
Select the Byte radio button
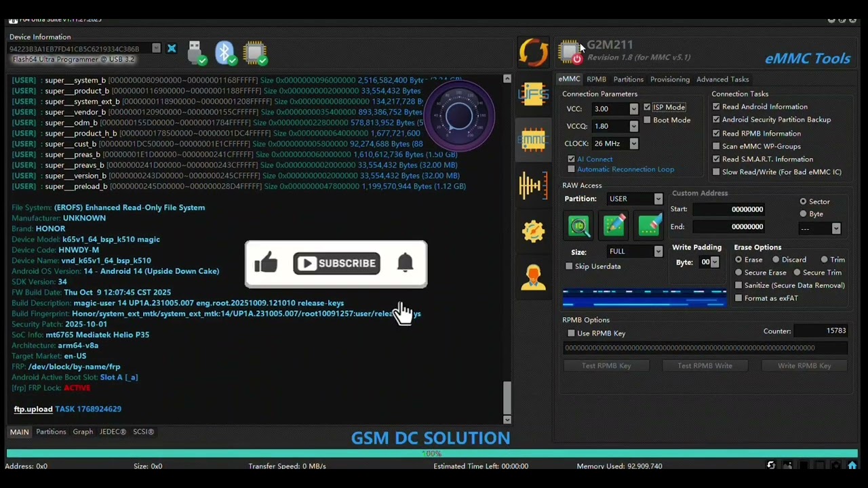point(803,214)
